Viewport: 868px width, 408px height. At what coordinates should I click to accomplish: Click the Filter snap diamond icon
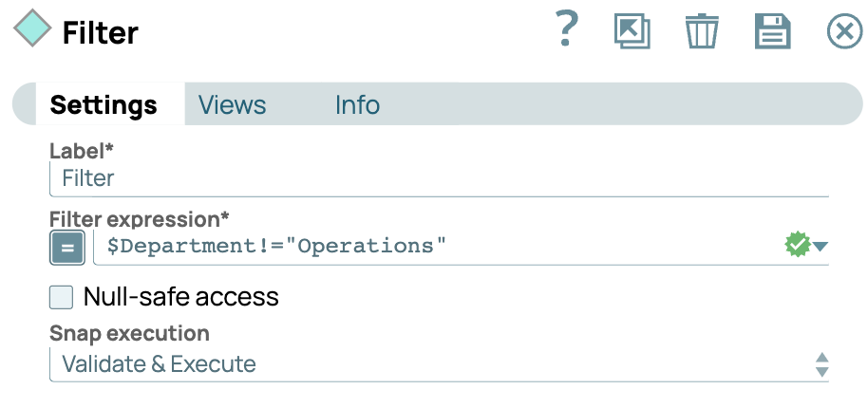pyautogui.click(x=33, y=31)
